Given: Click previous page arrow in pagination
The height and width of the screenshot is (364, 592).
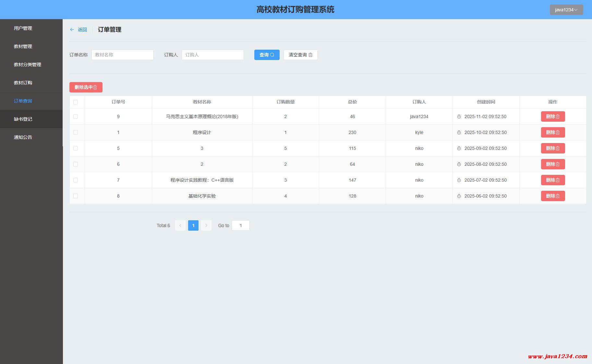Looking at the screenshot, I should (180, 225).
